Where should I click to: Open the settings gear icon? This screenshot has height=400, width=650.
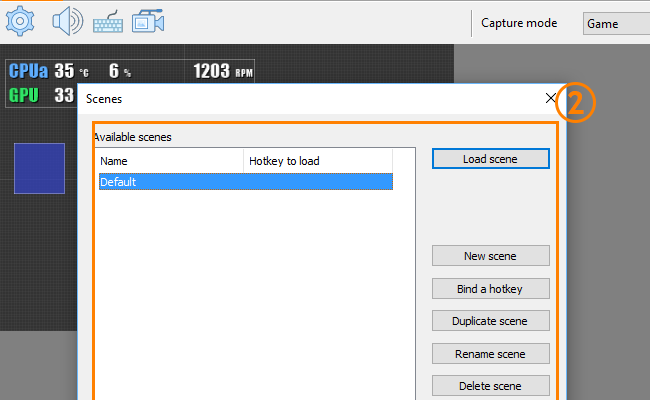coord(20,21)
